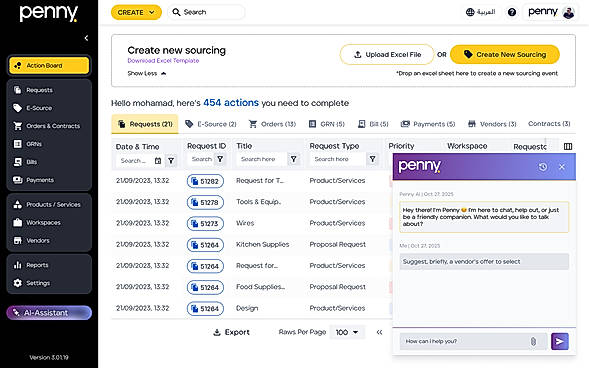
Task: Focus the Date & Time search field
Action: click(x=134, y=161)
